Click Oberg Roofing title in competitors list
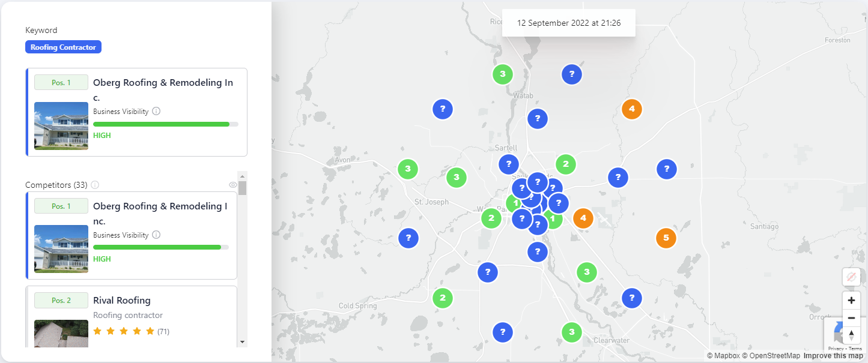Viewport: 868px width, 363px height. click(160, 214)
